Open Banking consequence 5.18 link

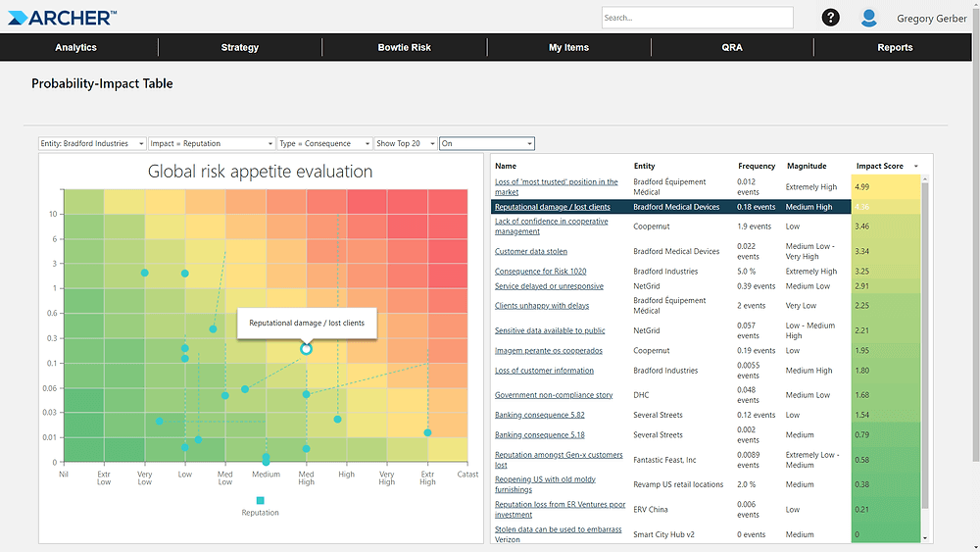pyautogui.click(x=539, y=435)
